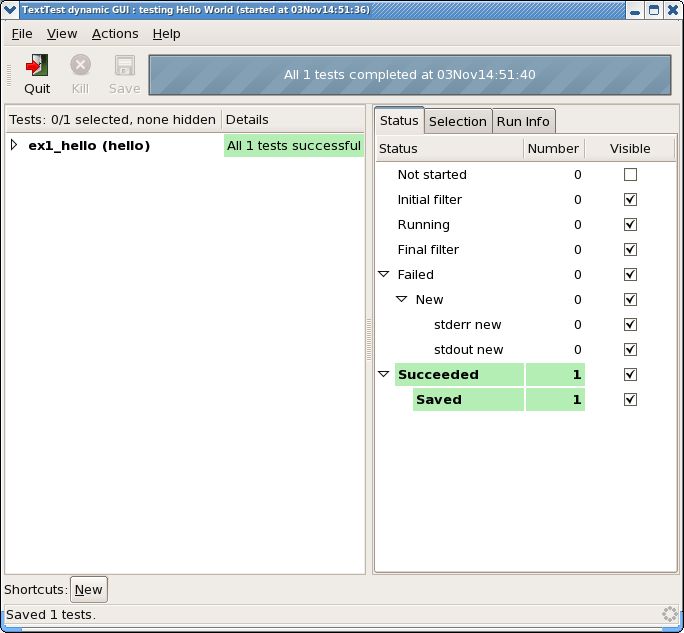The image size is (684, 633).
Task: Click the Details column header
Action: (293, 120)
